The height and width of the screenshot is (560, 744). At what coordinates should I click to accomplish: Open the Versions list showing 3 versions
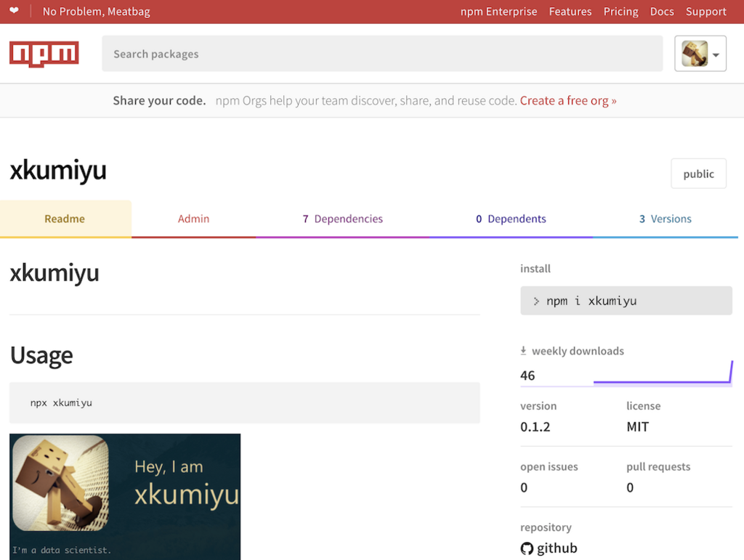tap(666, 219)
